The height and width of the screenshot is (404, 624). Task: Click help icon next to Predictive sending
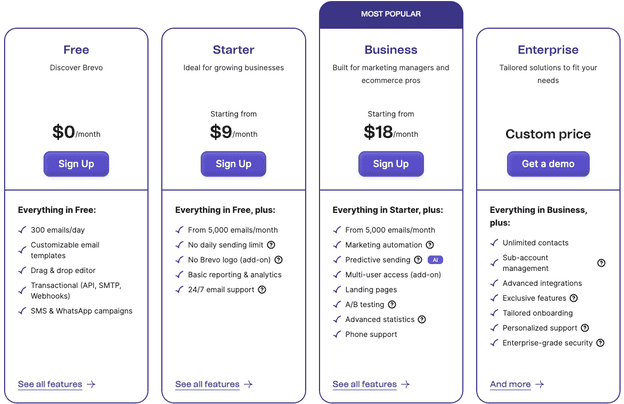(x=418, y=260)
